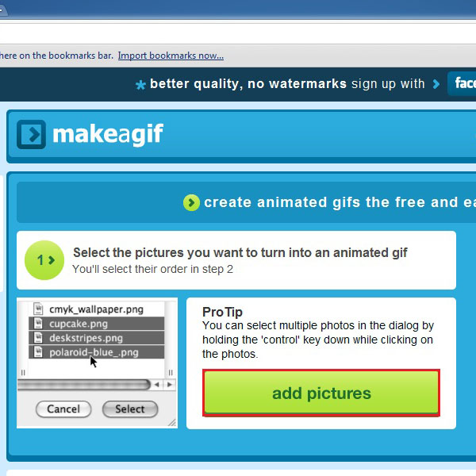Open the Import bookmarks now link

[x=171, y=56]
